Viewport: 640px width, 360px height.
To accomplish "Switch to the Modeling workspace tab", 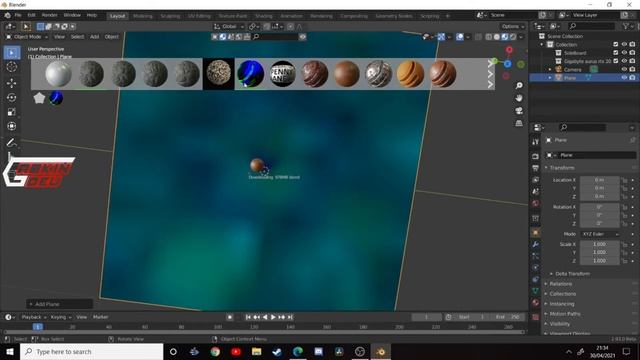I will click(x=142, y=16).
